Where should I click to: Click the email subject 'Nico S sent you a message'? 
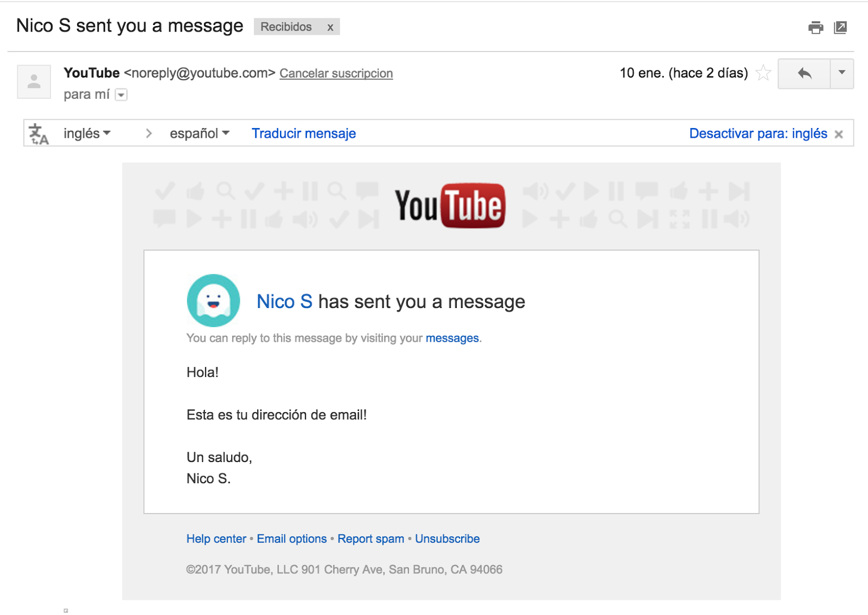(x=130, y=26)
